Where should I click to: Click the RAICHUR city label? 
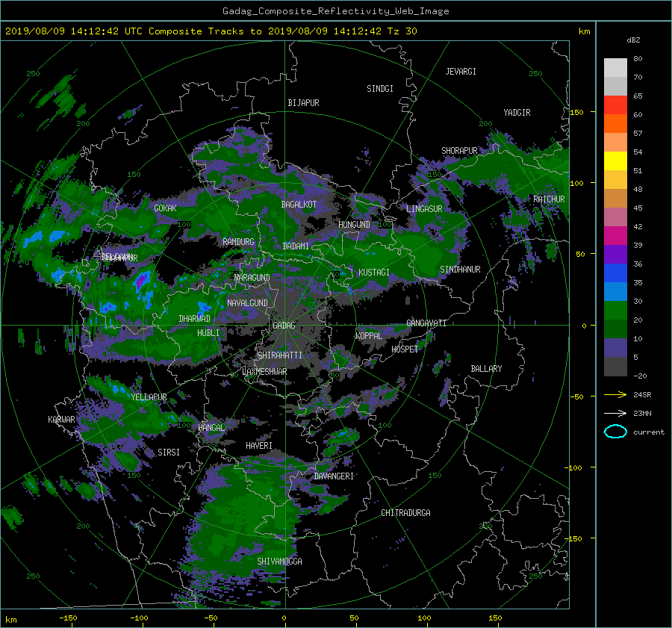click(549, 199)
